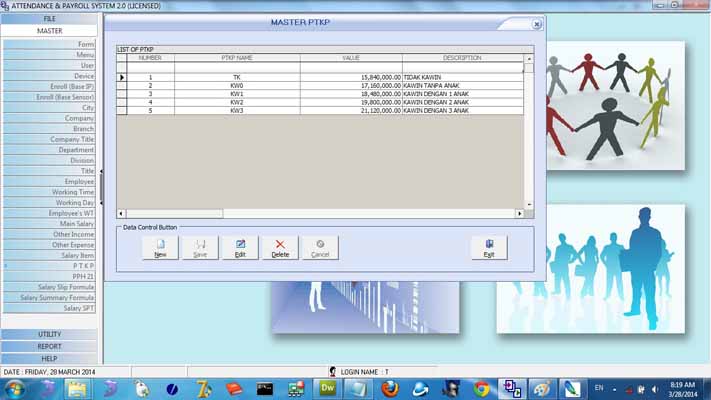Open the Main Salary item
The width and height of the screenshot is (711, 400).
(x=49, y=224)
